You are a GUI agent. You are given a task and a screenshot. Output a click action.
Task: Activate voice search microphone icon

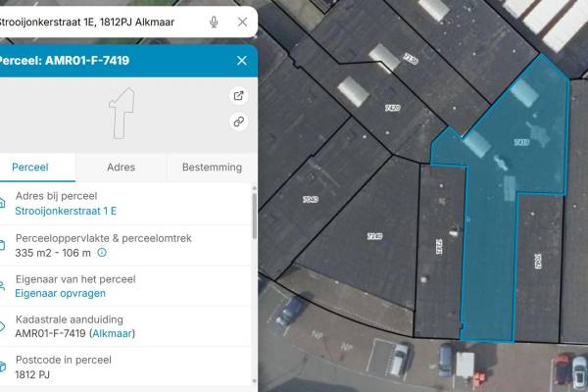coord(214,22)
